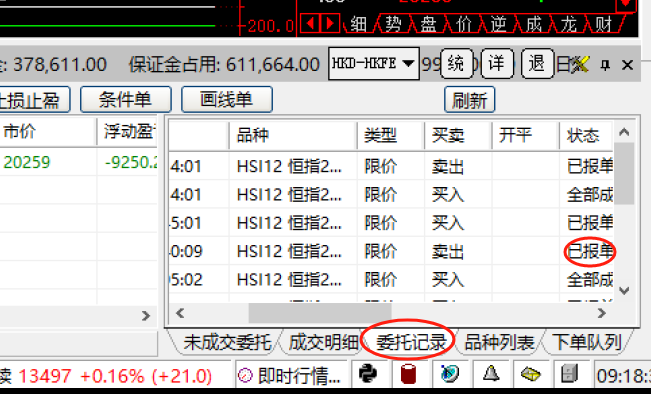Select the 0:09 卖出 order row
The height and width of the screenshot is (394, 651).
(391, 251)
